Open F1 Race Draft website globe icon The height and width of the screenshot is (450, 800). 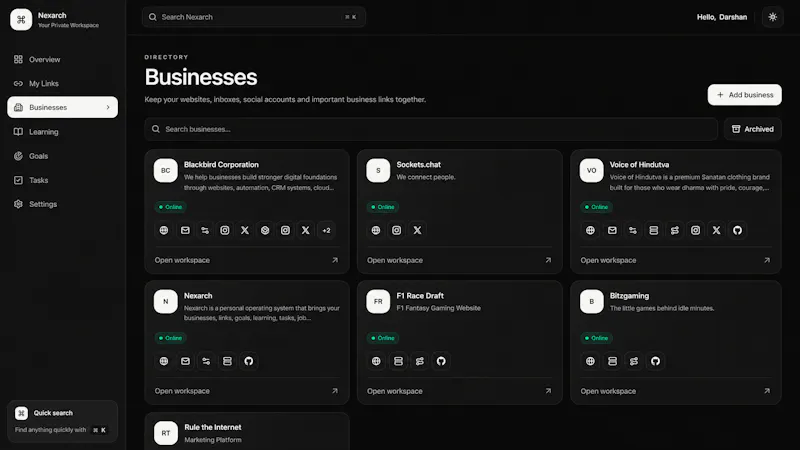coord(376,361)
